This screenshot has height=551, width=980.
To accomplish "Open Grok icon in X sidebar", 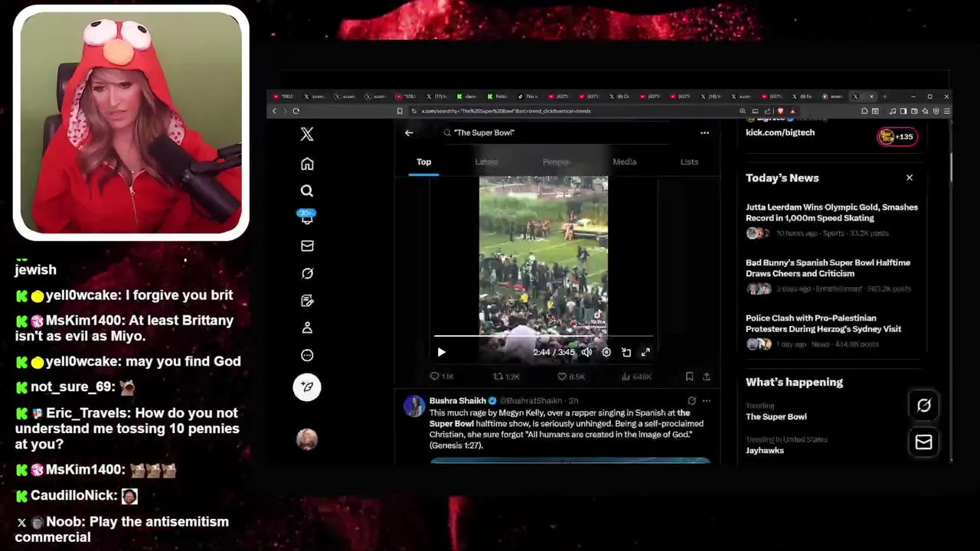I will [307, 273].
